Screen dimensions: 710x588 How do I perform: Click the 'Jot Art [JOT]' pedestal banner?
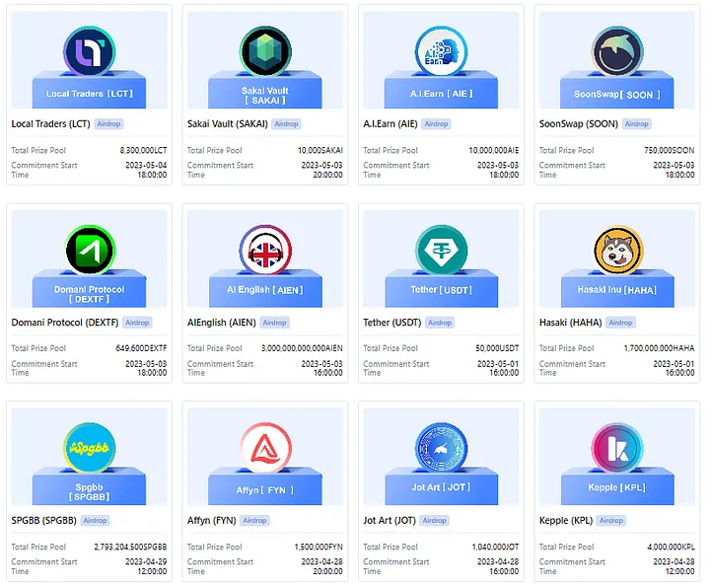click(441, 487)
